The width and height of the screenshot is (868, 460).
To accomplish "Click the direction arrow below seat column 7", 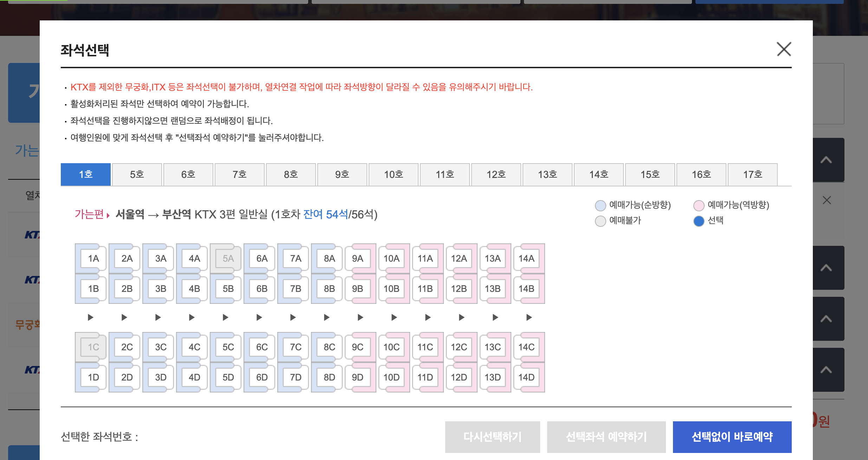I will [292, 317].
